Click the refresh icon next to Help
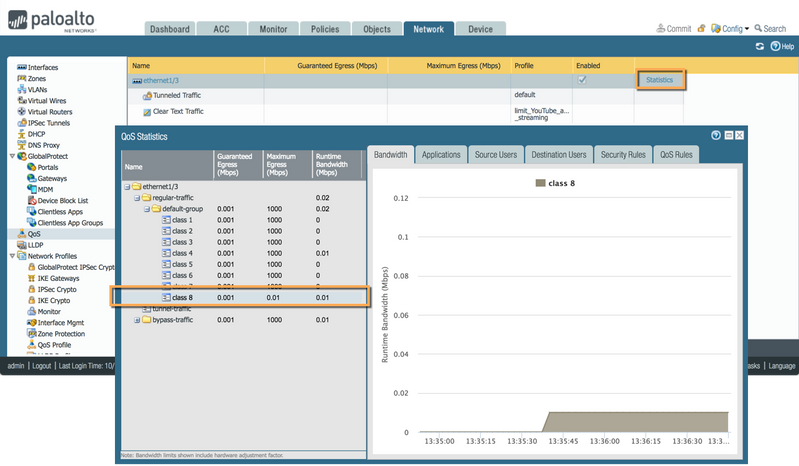Screen dimensions: 799x466 pyautogui.click(x=760, y=47)
